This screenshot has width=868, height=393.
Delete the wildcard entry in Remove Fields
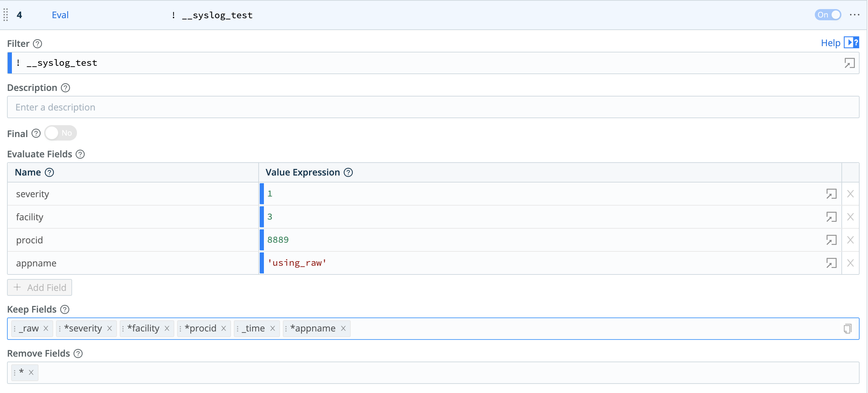31,372
